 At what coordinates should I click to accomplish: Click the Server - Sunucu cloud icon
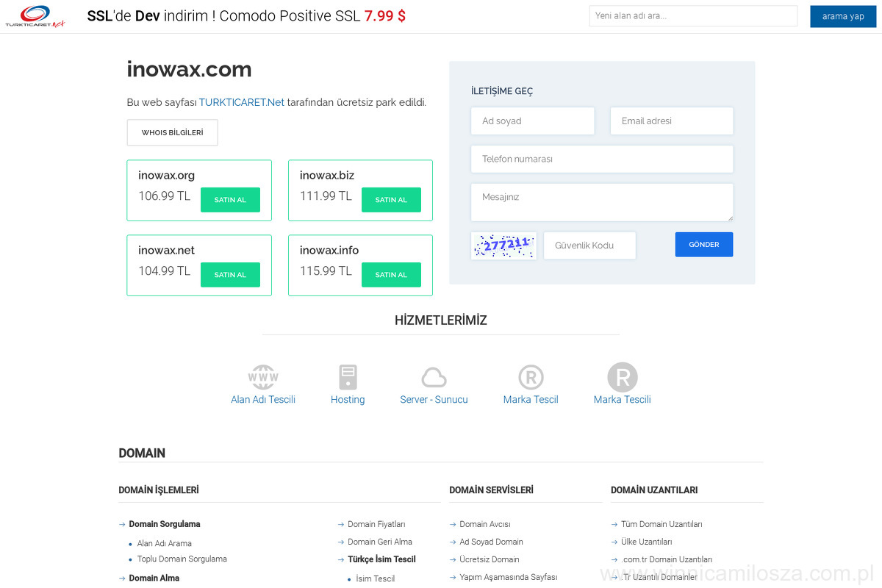coord(434,378)
